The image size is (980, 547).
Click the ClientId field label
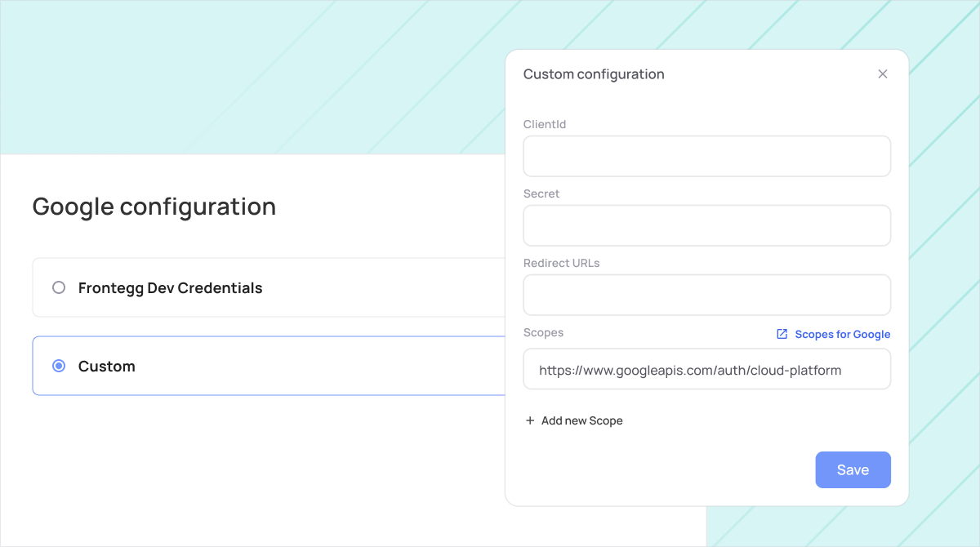click(545, 124)
